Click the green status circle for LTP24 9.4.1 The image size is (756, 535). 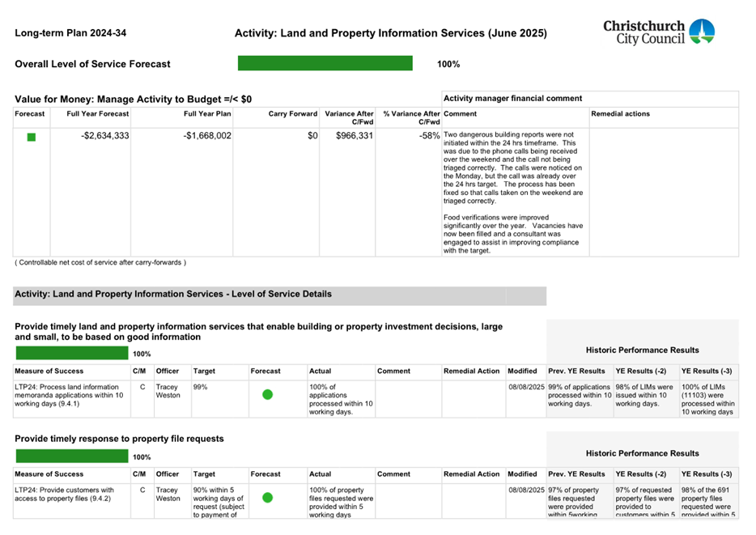click(x=267, y=395)
